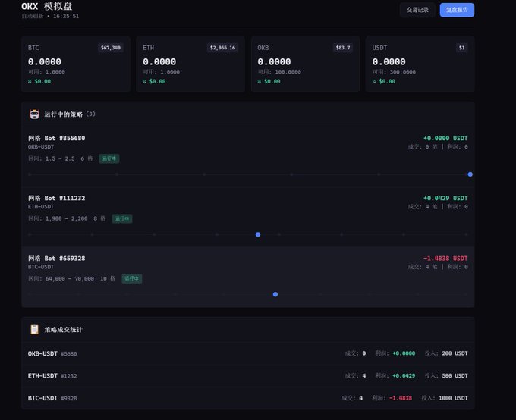Screen dimensions: 516x420
Task: Open grid Bot #111232 ETH-USDT strategy
Action: click(x=248, y=217)
